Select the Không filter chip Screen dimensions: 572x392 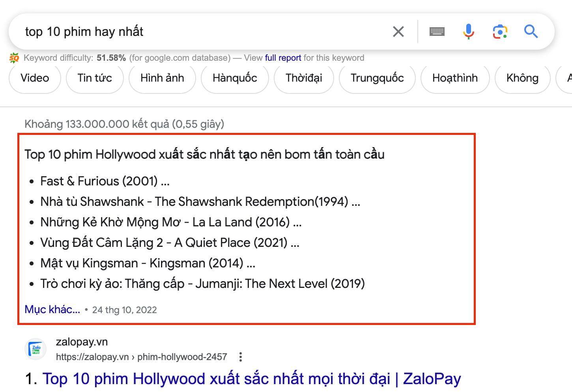coord(522,78)
